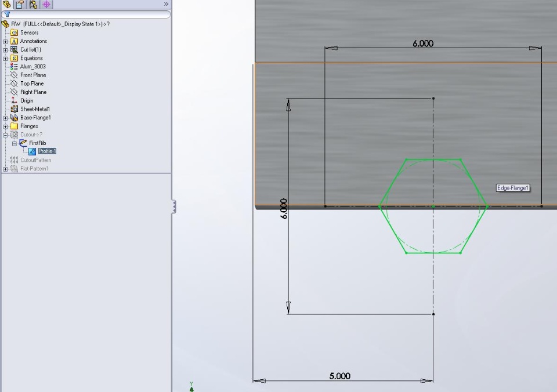Select the Flat-Pattern1 label

34,169
